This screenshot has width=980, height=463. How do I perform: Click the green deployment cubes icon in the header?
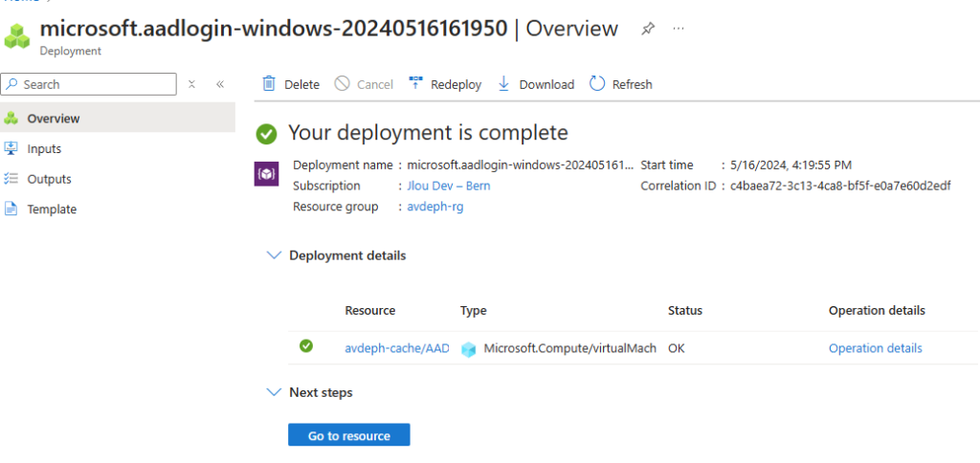click(x=17, y=36)
